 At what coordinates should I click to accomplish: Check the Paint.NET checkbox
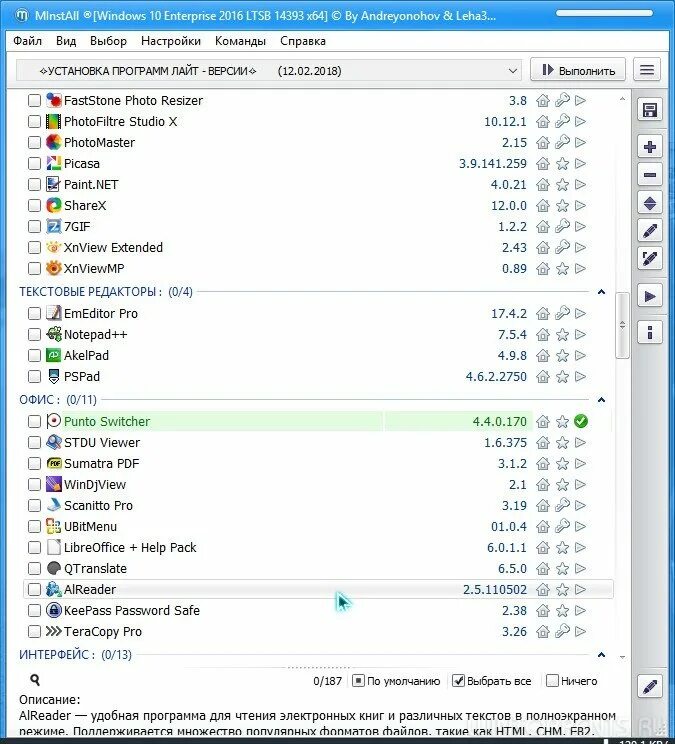pyautogui.click(x=34, y=185)
